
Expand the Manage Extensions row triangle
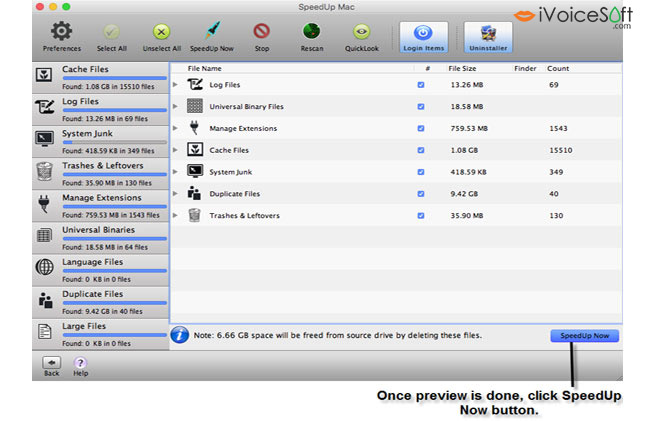(x=175, y=128)
